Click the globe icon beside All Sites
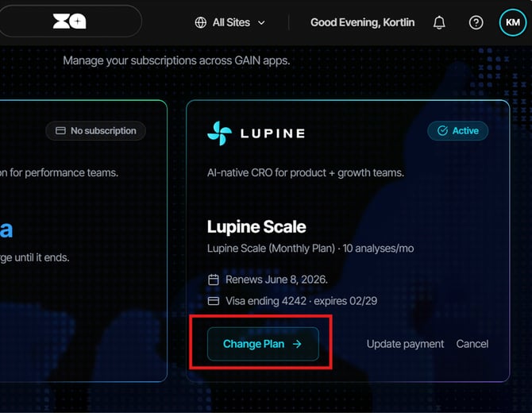This screenshot has width=532, height=413. coord(201,23)
